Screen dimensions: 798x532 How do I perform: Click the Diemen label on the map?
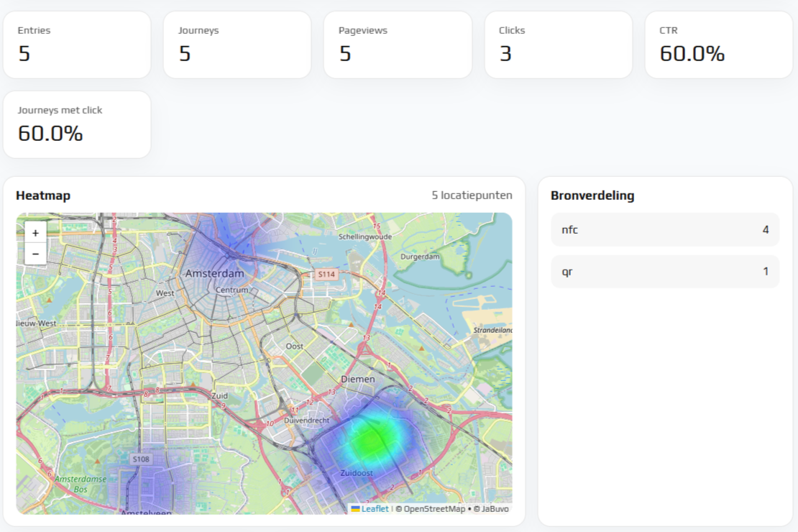tap(358, 380)
